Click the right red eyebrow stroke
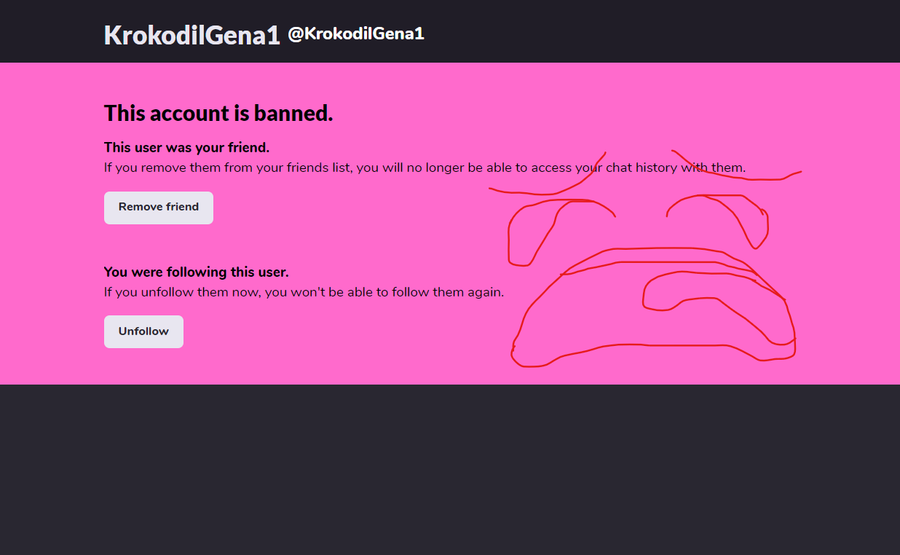The image size is (900, 555). pos(740,177)
